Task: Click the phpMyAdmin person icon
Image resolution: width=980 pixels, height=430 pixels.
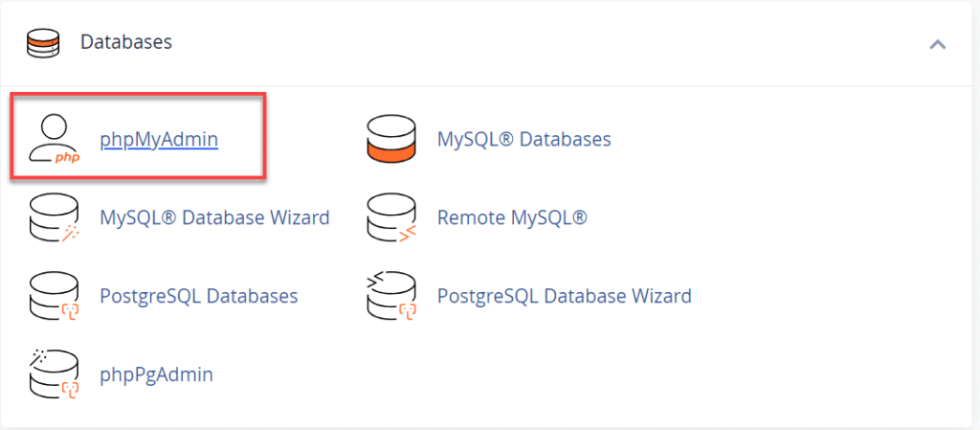Action: coord(52,138)
